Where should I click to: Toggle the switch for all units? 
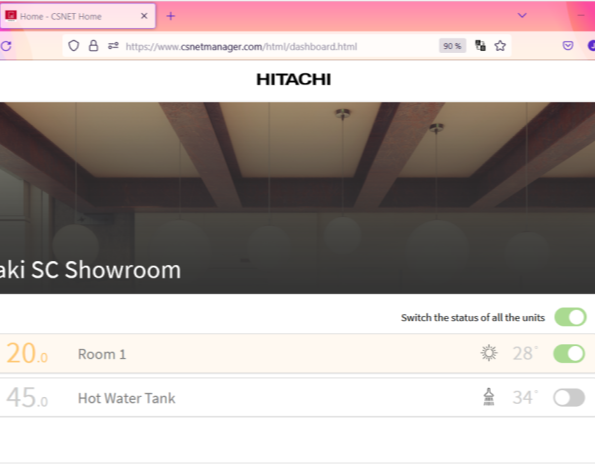pyautogui.click(x=570, y=317)
